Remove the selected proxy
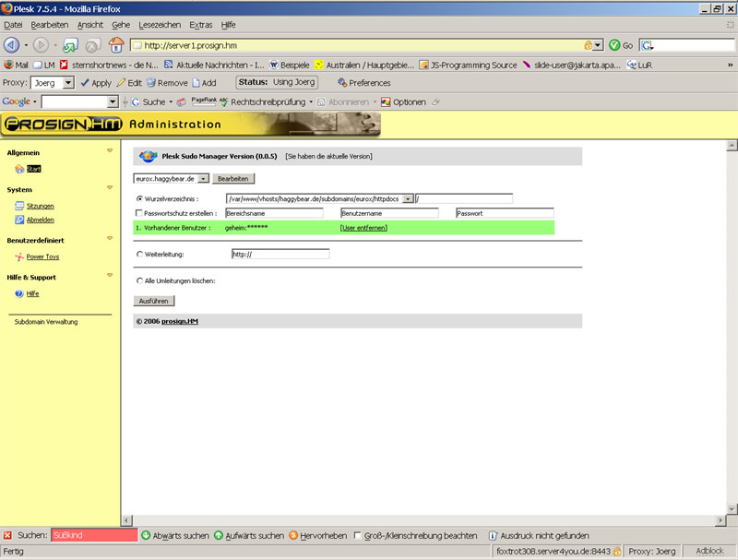738x560 pixels. [x=167, y=83]
